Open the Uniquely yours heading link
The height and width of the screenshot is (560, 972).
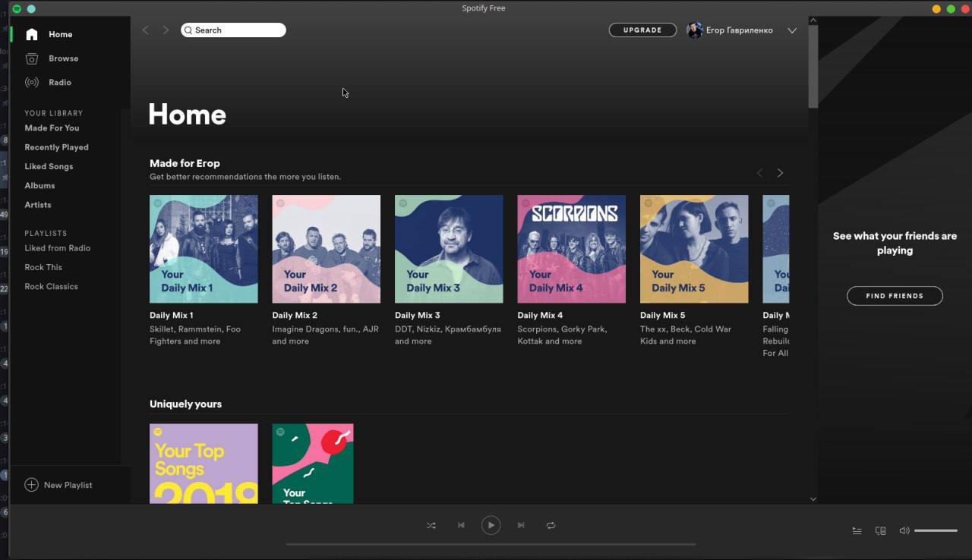click(185, 404)
